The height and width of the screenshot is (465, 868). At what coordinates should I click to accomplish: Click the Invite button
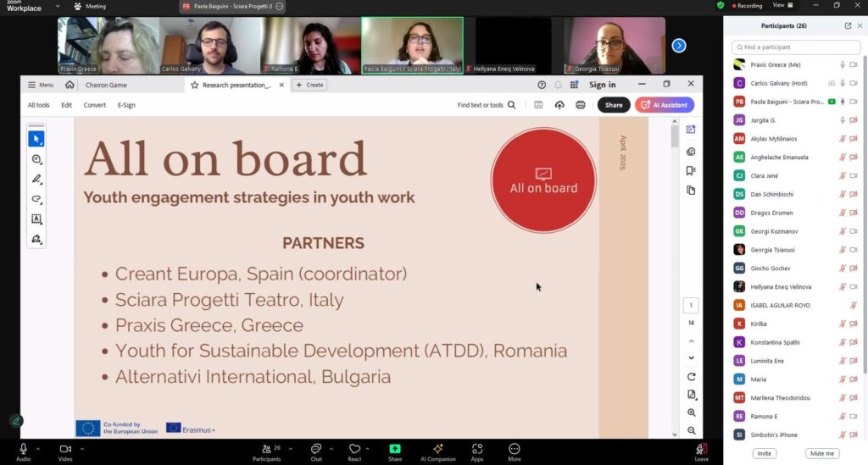[764, 453]
